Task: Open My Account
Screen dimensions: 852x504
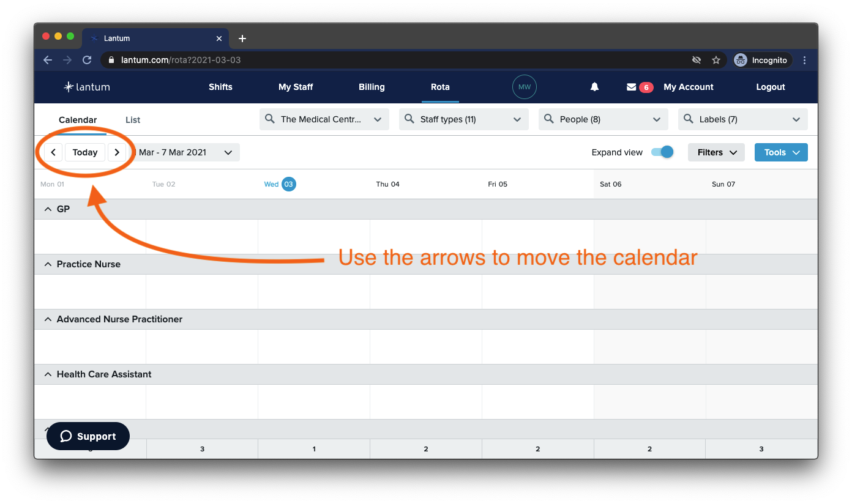Action: pos(689,87)
